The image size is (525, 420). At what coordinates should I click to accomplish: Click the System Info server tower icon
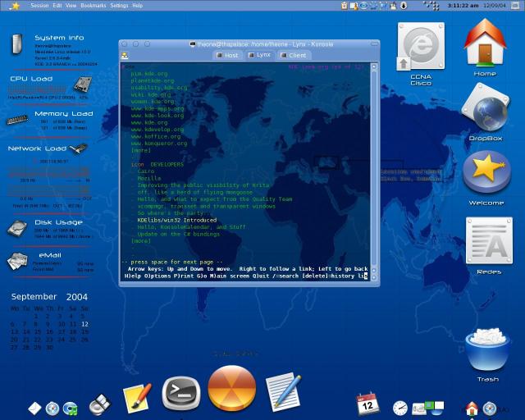16,43
